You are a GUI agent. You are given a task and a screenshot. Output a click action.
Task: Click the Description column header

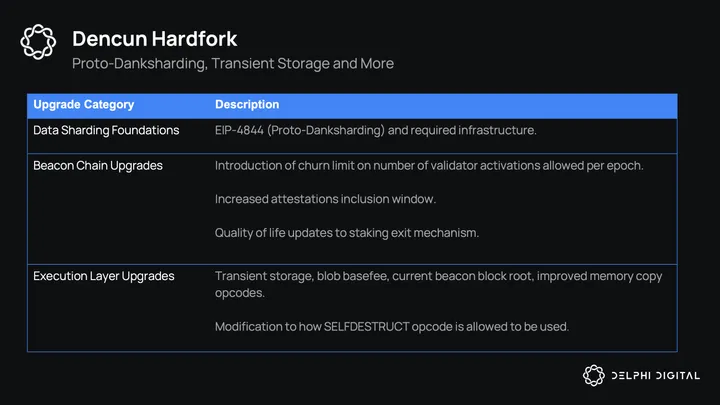pyautogui.click(x=247, y=104)
